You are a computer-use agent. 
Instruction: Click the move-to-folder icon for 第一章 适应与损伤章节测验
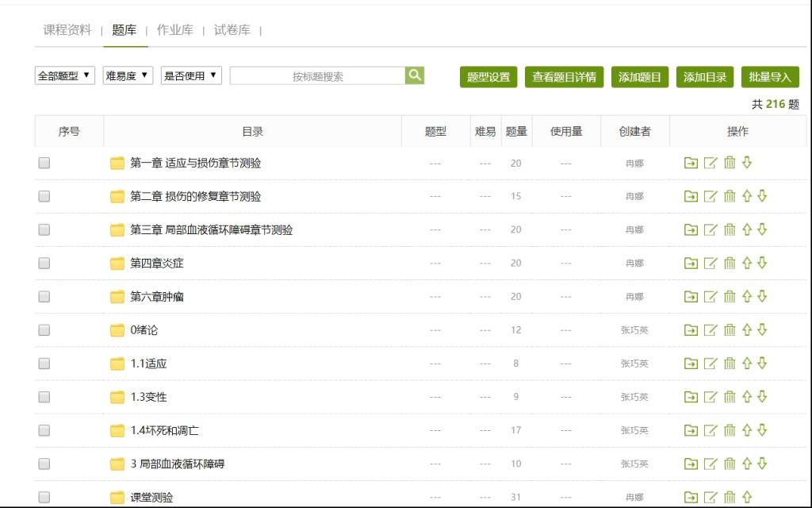pyautogui.click(x=691, y=163)
